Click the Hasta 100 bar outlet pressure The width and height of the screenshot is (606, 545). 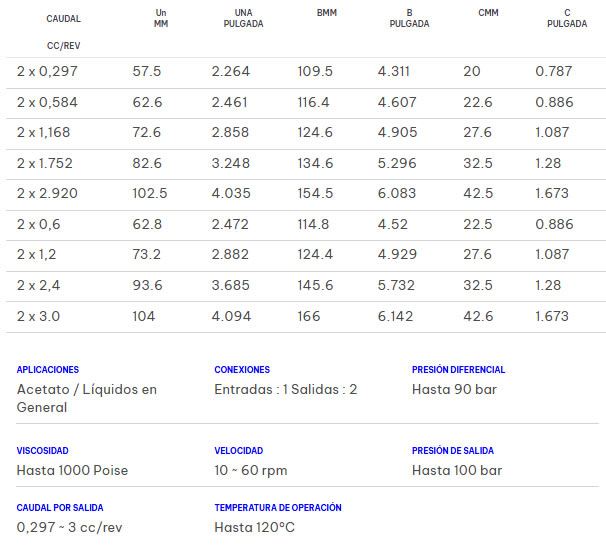(x=457, y=470)
